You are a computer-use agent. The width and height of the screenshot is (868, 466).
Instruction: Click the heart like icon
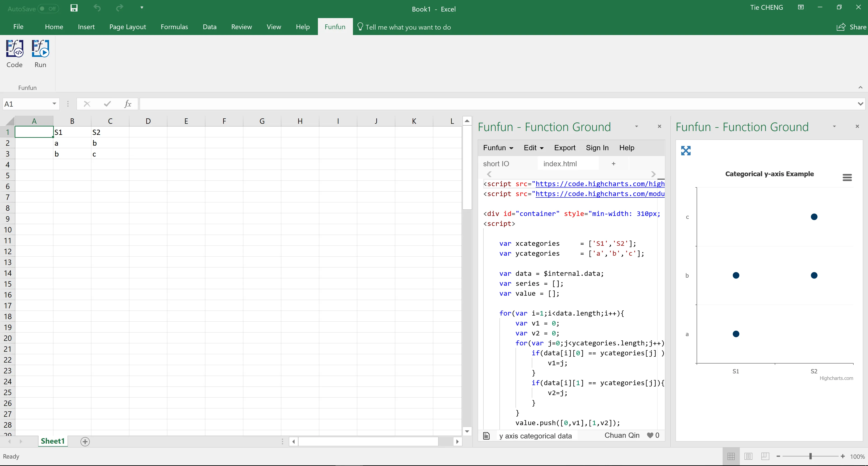coord(650,435)
